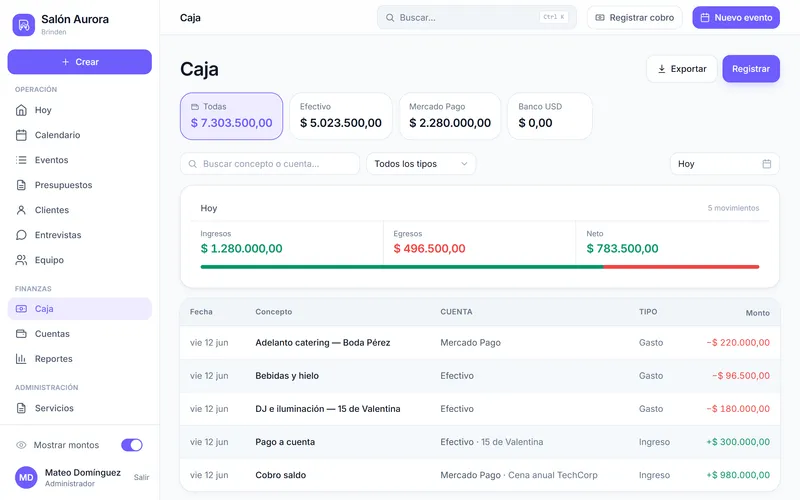
Task: Open DJ e iluminación — 15 de Valentina
Action: click(480, 409)
